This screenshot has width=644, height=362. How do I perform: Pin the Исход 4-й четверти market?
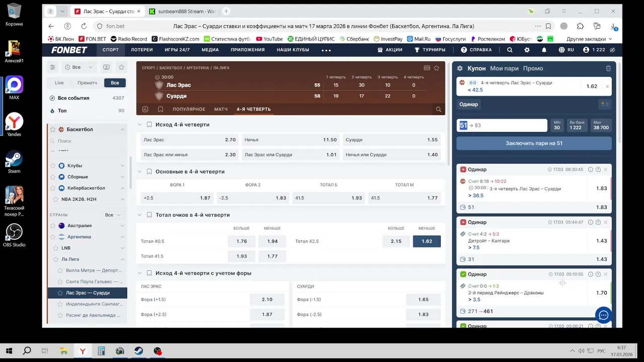[x=149, y=125]
